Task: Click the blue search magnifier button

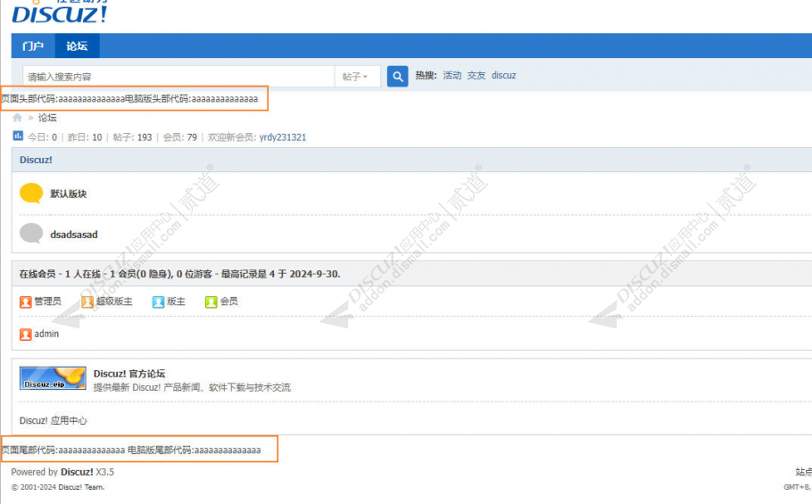Action: 398,77
